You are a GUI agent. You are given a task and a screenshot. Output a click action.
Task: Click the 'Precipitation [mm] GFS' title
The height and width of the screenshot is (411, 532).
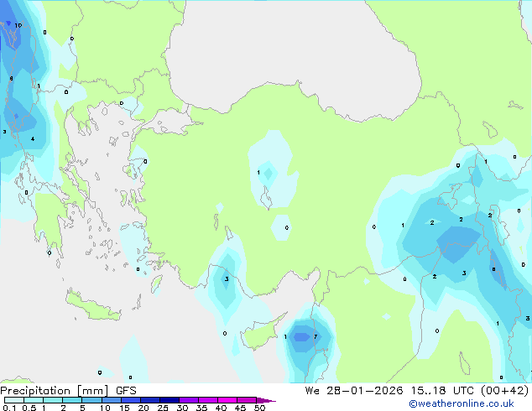68,391
